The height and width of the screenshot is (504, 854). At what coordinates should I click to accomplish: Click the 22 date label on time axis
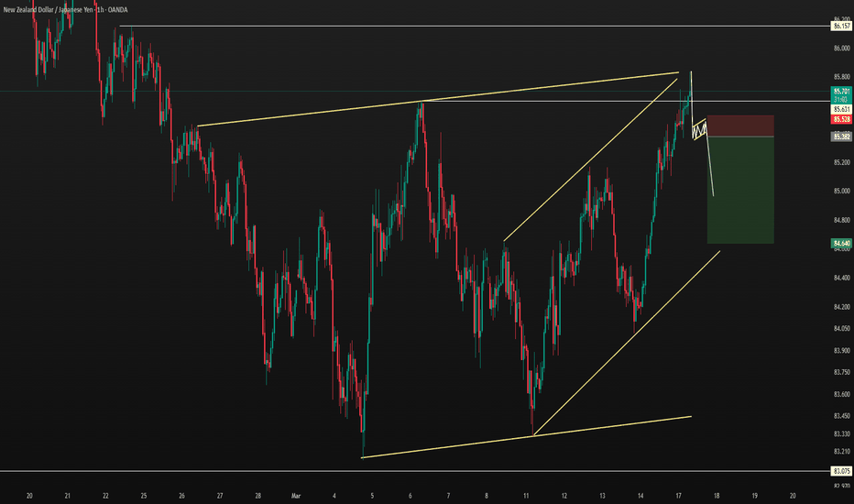coord(105,496)
